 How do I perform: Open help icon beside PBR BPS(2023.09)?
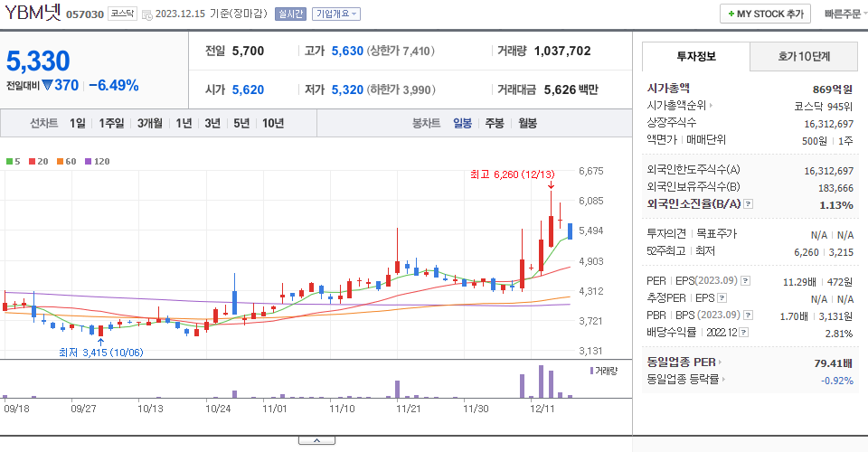click(x=748, y=315)
